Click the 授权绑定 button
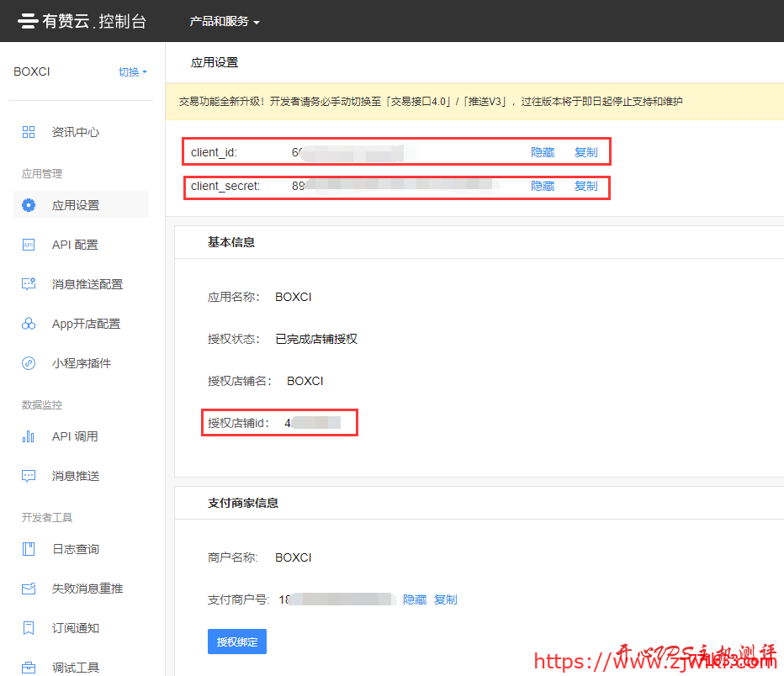This screenshot has width=784, height=676. [x=236, y=641]
